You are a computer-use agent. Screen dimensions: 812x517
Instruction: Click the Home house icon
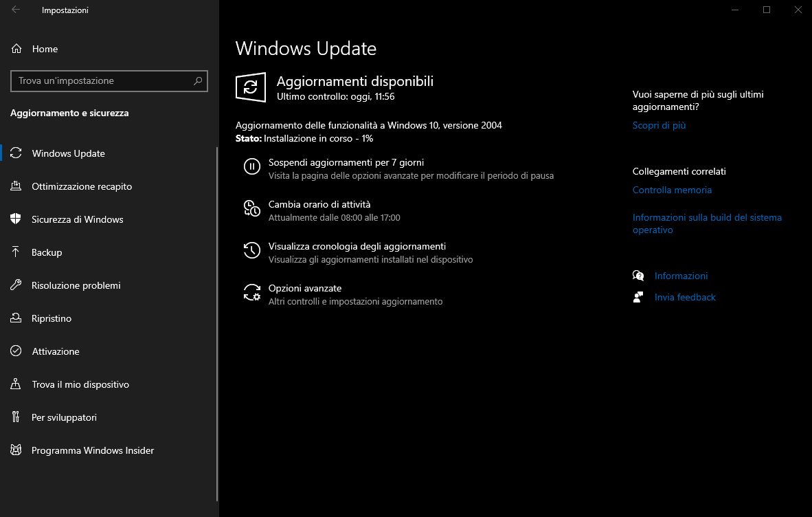click(16, 49)
